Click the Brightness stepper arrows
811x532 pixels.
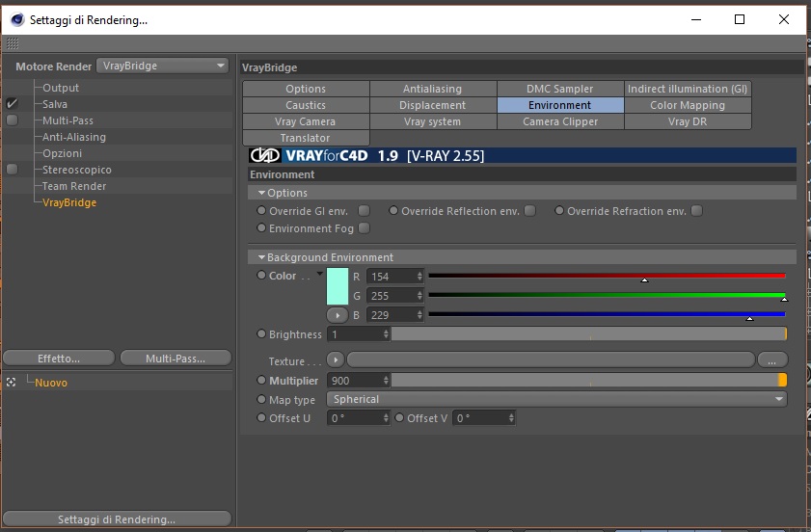pyautogui.click(x=386, y=334)
